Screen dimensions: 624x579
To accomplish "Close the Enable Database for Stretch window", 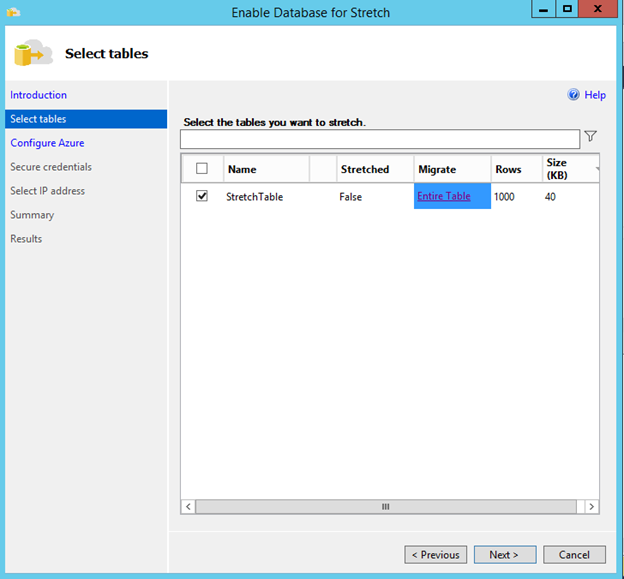I will (598, 9).
